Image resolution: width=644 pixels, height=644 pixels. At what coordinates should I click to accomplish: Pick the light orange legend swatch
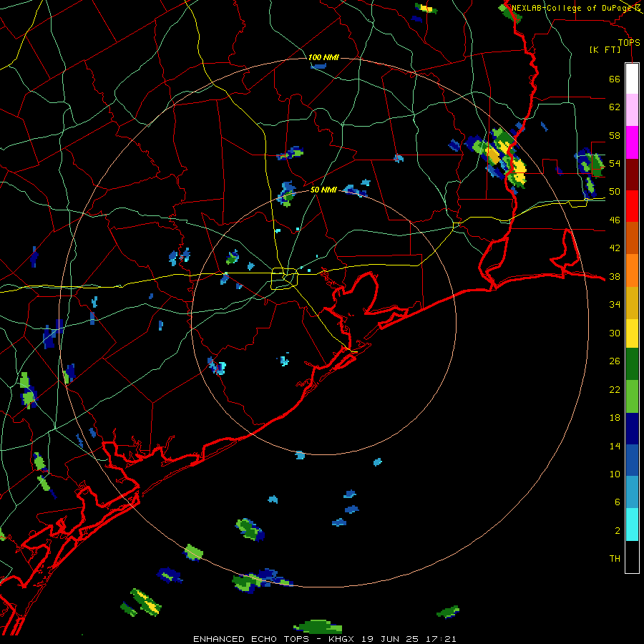pos(632,270)
